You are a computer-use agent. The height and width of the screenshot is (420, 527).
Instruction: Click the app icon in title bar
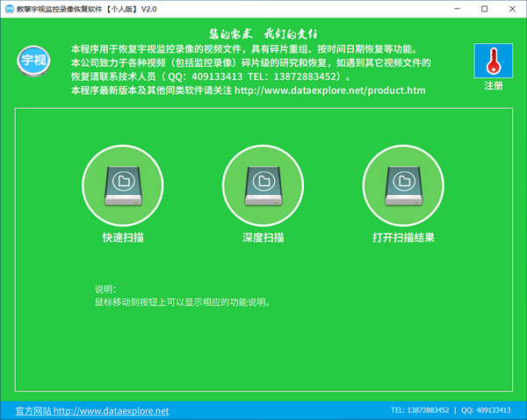click(11, 8)
